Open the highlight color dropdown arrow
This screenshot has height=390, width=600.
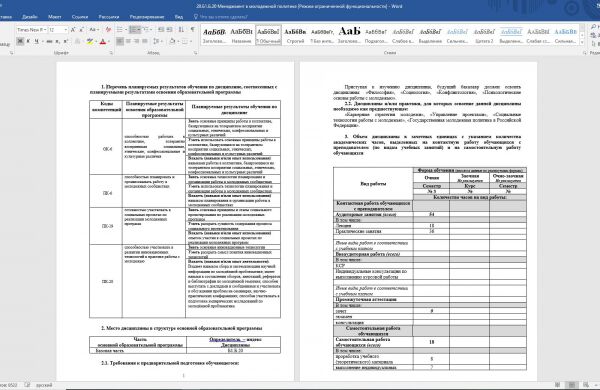[96, 41]
